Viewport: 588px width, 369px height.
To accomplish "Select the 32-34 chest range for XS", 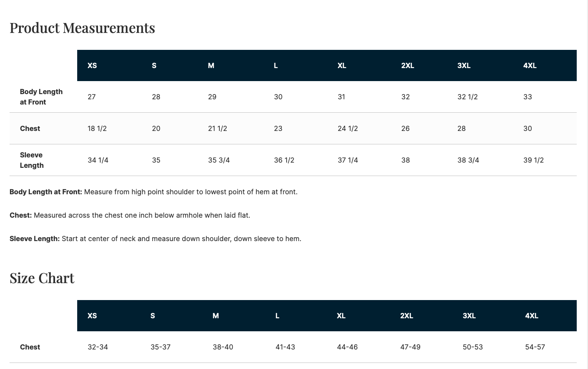I will [x=98, y=347].
